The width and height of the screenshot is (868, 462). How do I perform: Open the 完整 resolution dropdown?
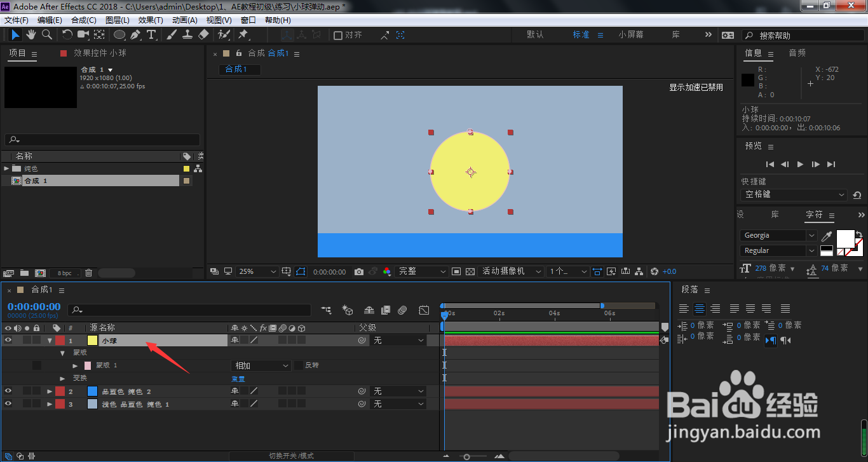(422, 271)
